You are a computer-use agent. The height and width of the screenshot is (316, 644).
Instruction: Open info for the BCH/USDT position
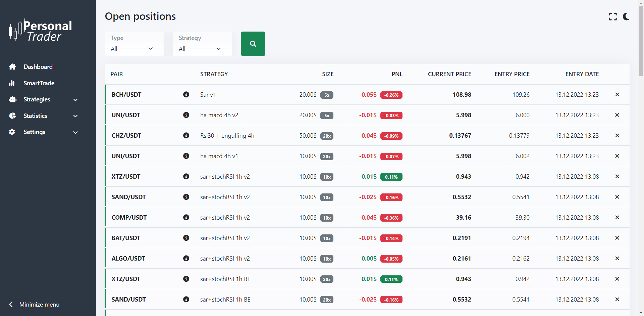tap(186, 95)
